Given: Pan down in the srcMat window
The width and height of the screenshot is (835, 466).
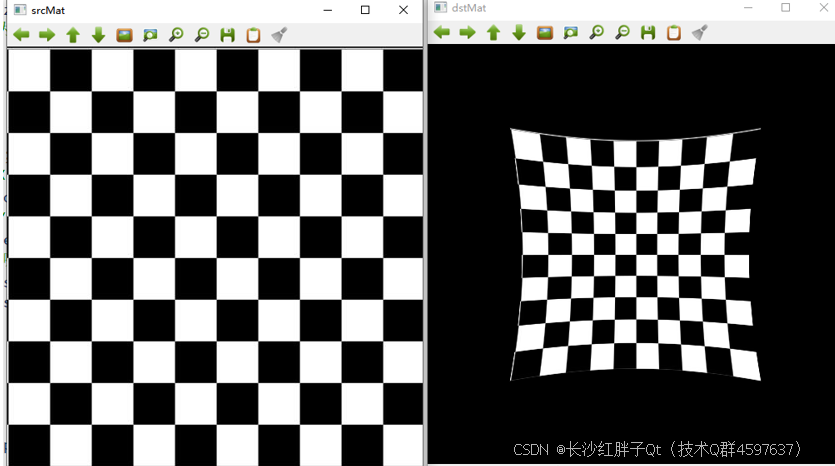Looking at the screenshot, I should tap(98, 35).
